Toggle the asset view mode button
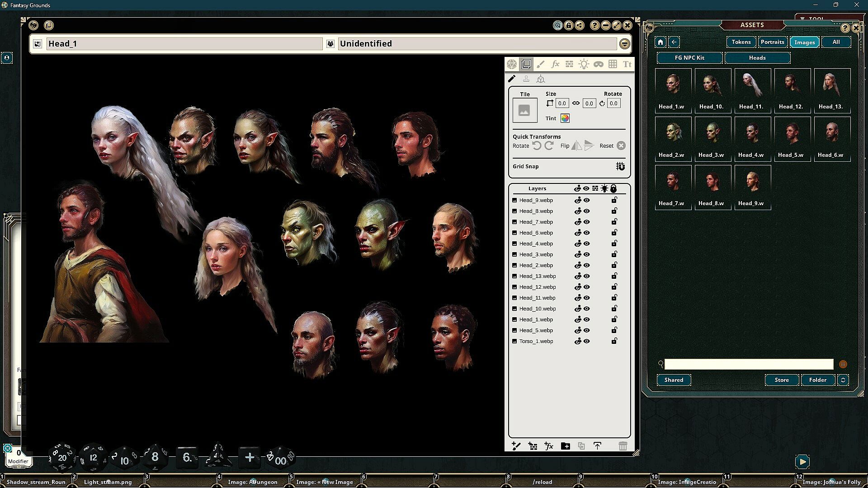Image resolution: width=868 pixels, height=488 pixels. (843, 364)
